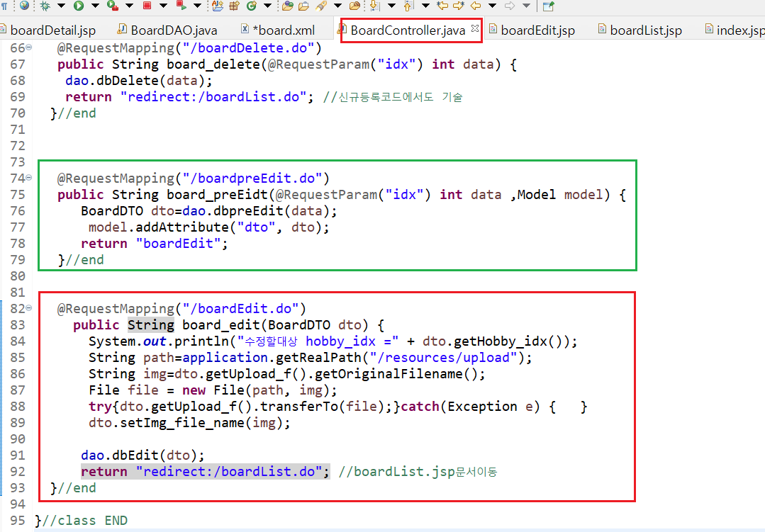Collapse the board_edit method at line 82
Screen dimensions: 765x532
point(29,307)
